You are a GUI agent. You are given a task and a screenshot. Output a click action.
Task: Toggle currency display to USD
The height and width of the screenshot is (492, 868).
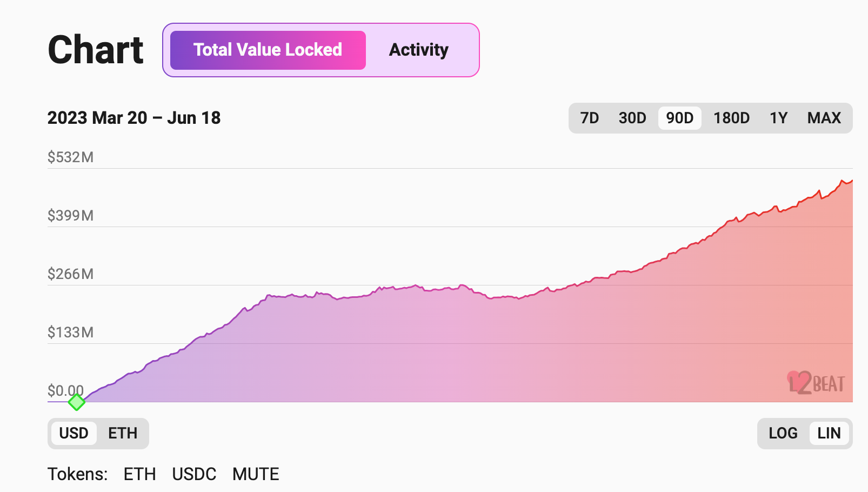(x=74, y=433)
